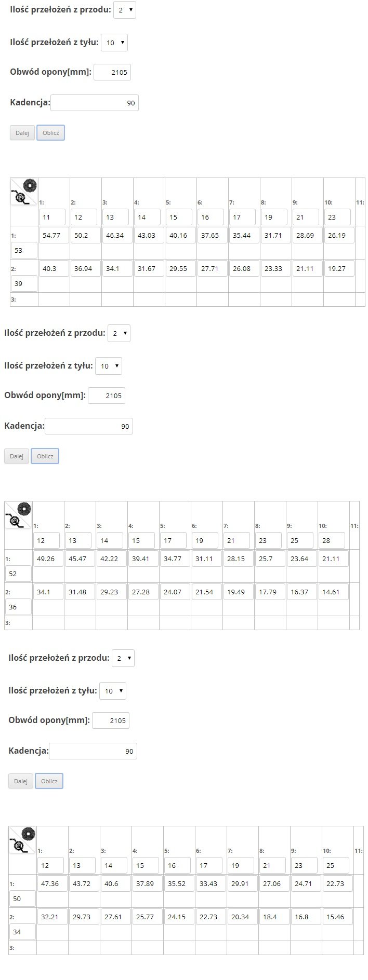Click the bottom section Dalej button

click(21, 781)
